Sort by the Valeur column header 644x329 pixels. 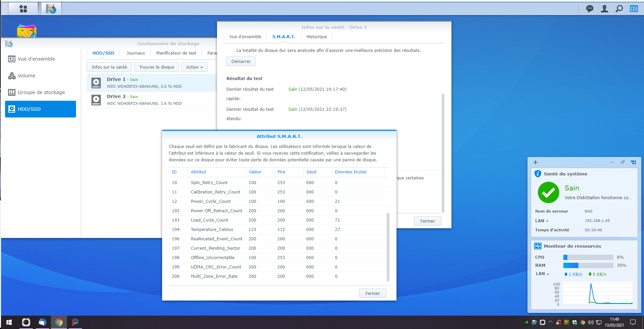pos(260,172)
